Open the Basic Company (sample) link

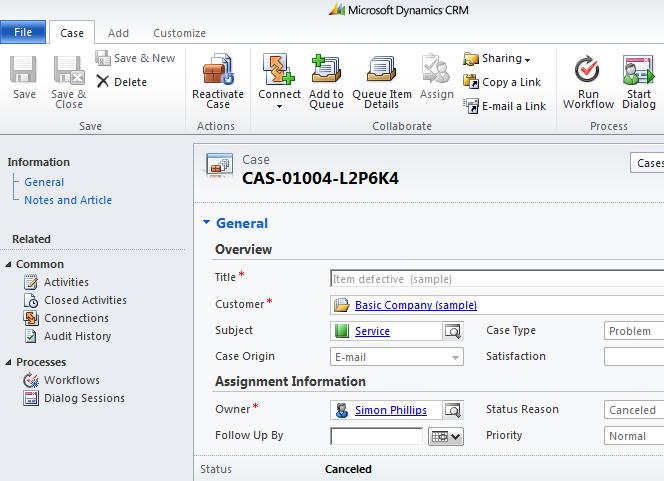(416, 305)
